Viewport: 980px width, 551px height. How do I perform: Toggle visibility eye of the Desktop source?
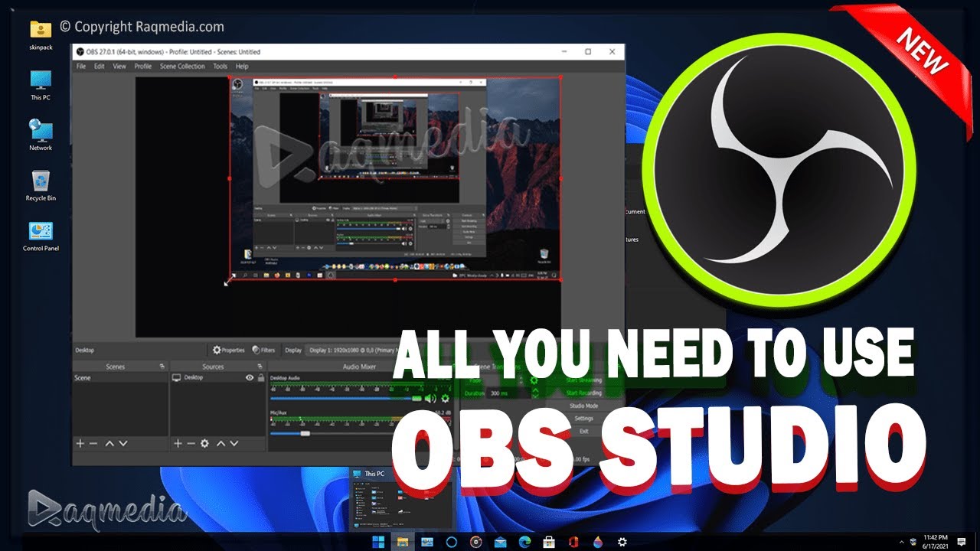pyautogui.click(x=250, y=378)
